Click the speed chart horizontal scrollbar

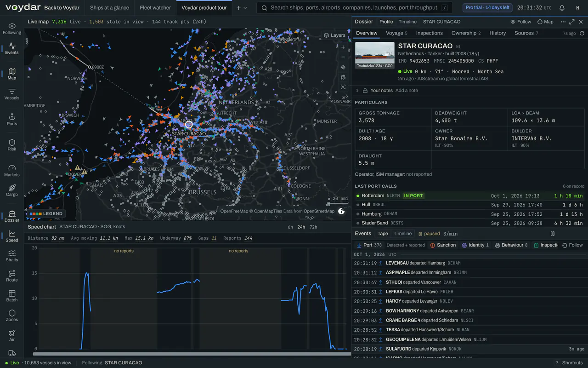[192, 354]
